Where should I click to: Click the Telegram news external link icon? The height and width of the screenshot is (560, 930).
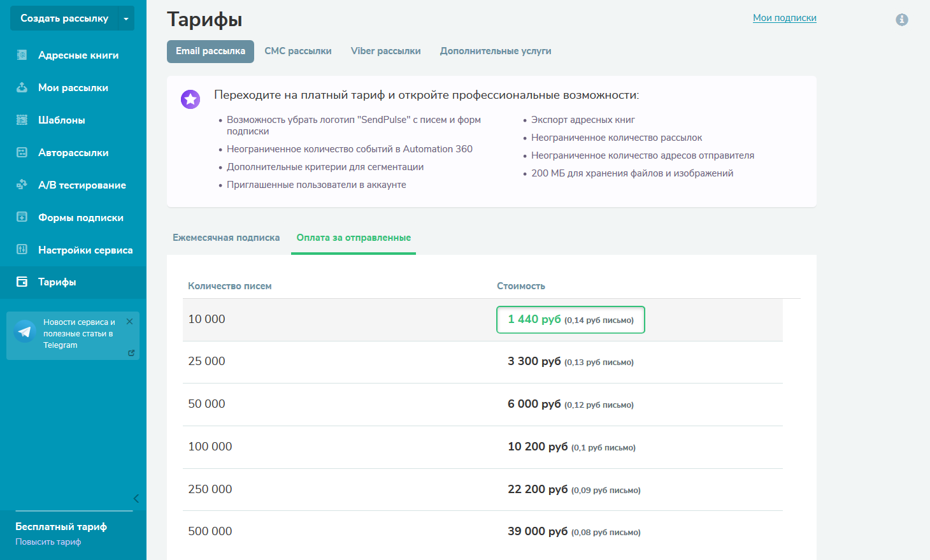pos(131,353)
